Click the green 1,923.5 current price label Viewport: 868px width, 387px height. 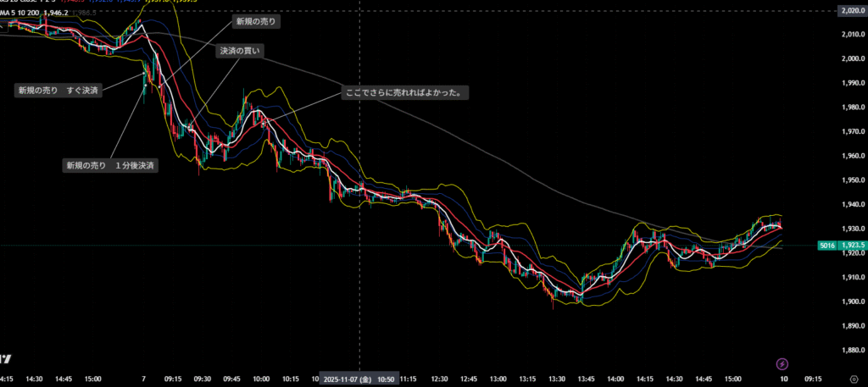pos(851,246)
